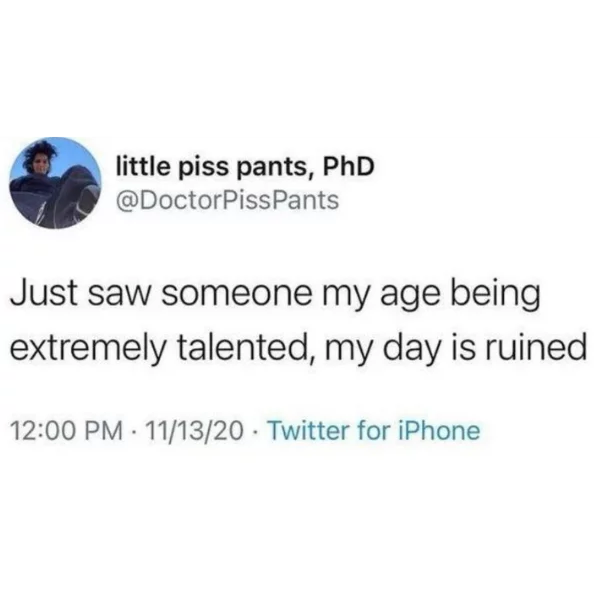Open the Twitter for iPhone source link

[x=375, y=430]
